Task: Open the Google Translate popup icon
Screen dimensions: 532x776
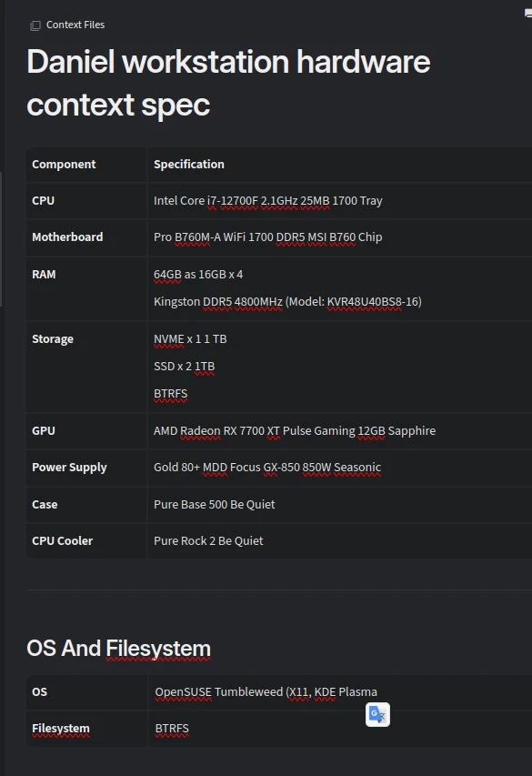Action: (377, 714)
